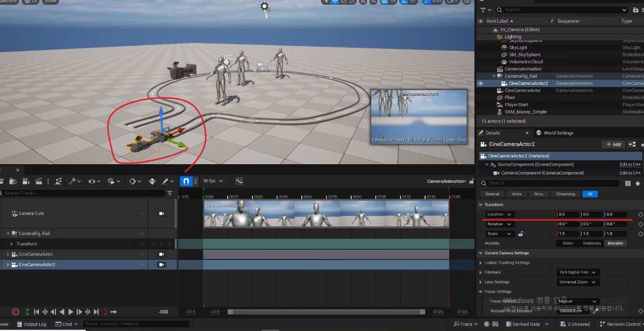Set Mobility to Static
Viewport: 644px width, 331px height.
(x=568, y=243)
